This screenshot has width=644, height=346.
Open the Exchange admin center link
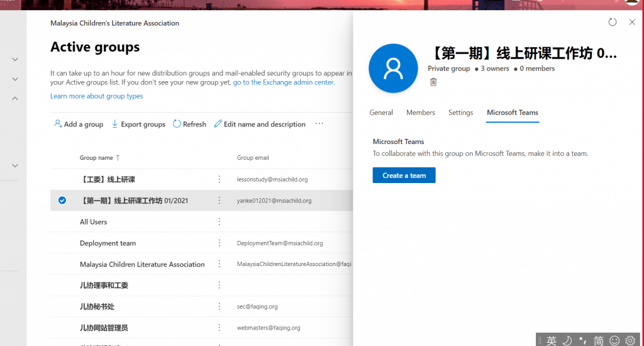tap(284, 82)
